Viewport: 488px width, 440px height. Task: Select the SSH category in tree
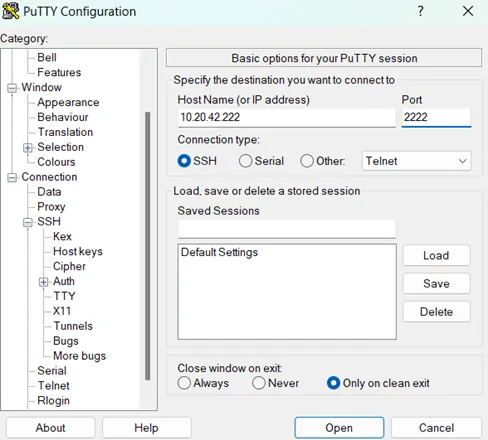pyautogui.click(x=49, y=222)
